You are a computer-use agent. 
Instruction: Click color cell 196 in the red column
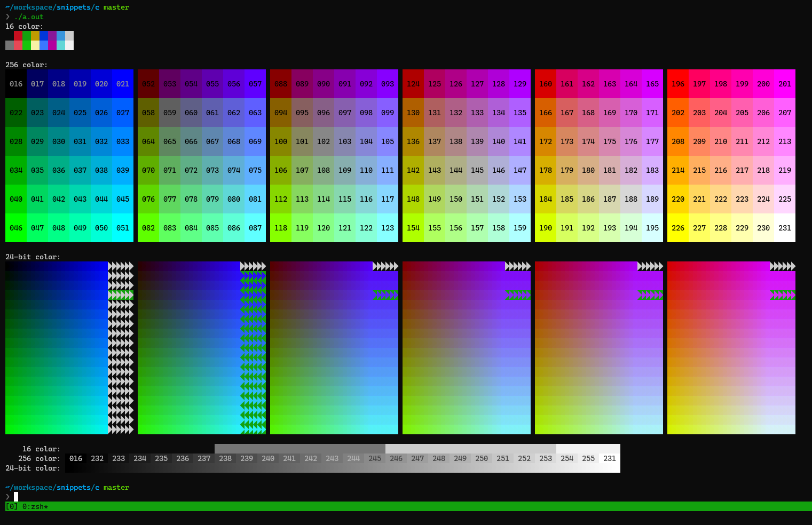coord(678,84)
